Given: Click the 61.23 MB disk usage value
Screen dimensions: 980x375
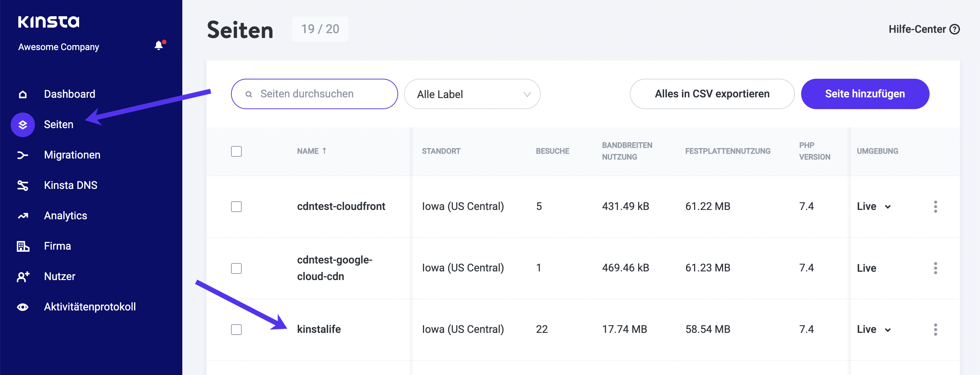Looking at the screenshot, I should [x=708, y=268].
